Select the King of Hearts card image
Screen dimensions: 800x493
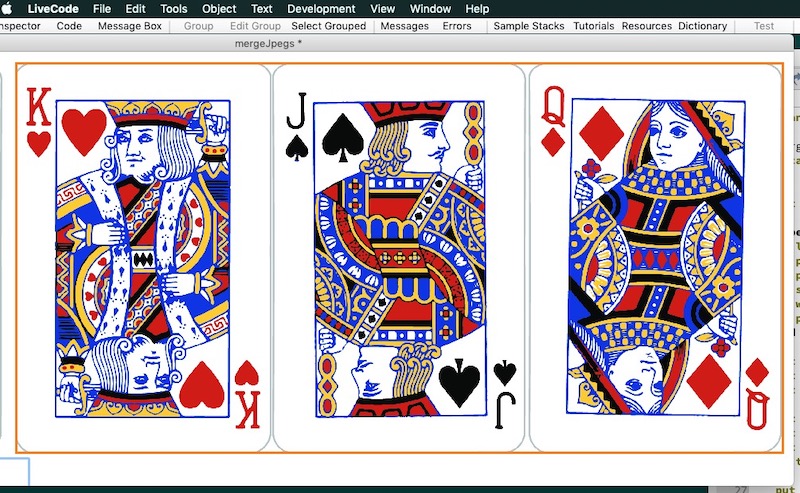tap(143, 258)
